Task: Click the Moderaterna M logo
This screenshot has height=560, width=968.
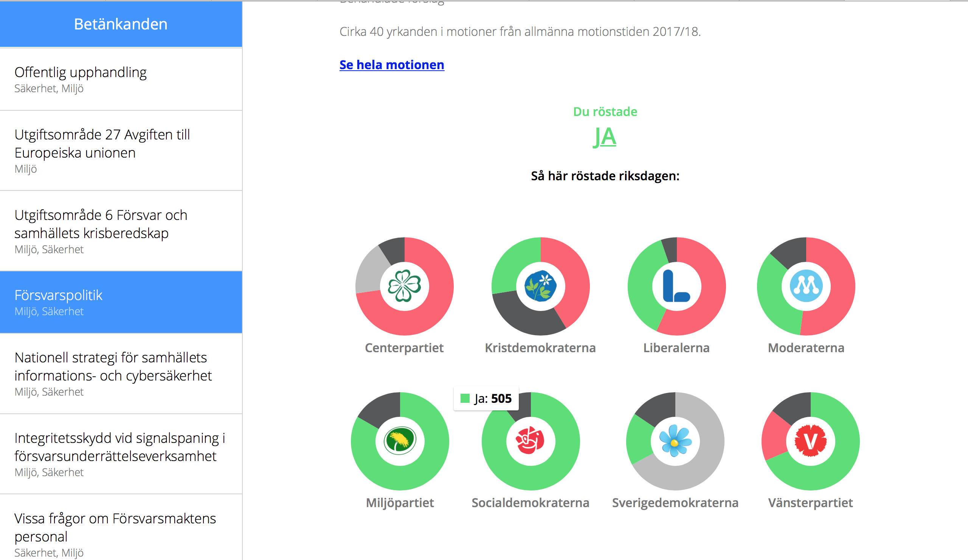Action: 806,286
